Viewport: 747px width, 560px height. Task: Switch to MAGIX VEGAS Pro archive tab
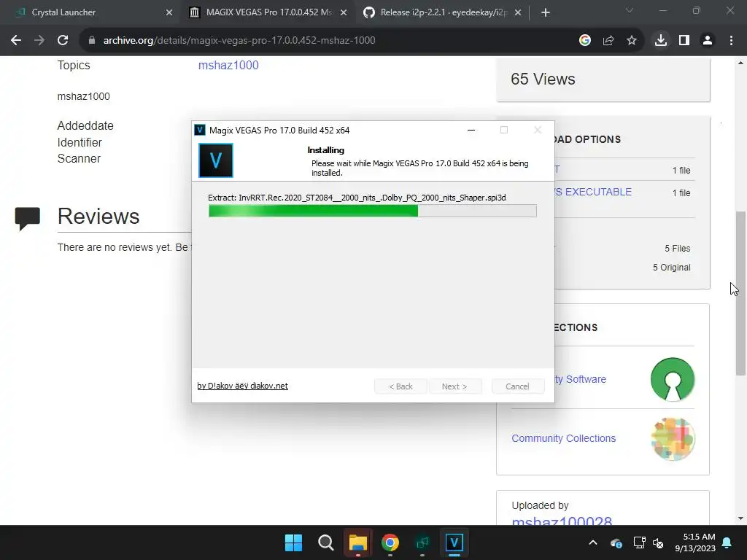click(x=268, y=12)
